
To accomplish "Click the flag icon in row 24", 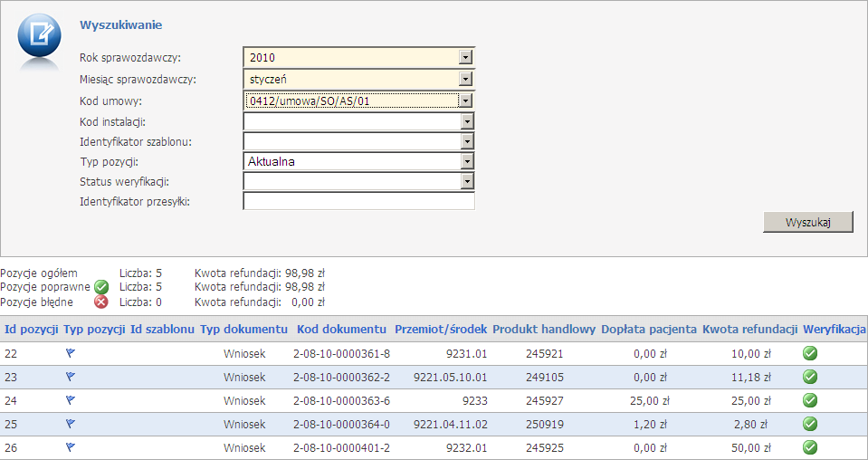I will tap(71, 400).
